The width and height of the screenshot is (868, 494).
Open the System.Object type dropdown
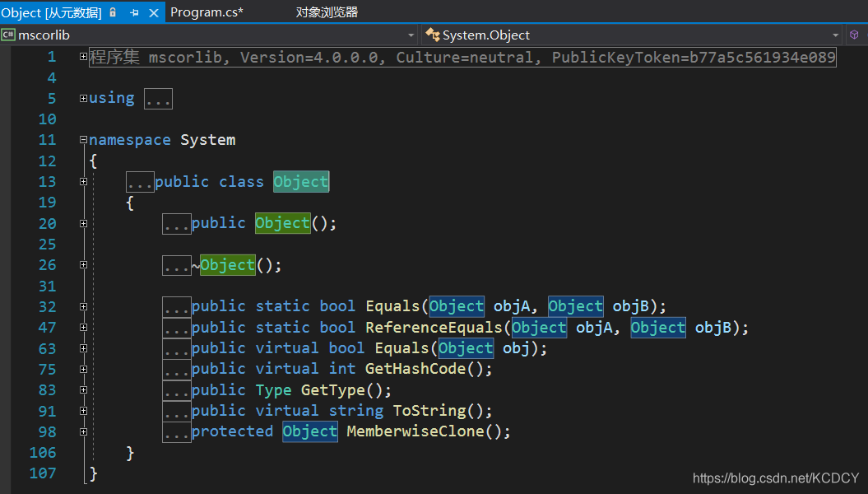point(835,35)
